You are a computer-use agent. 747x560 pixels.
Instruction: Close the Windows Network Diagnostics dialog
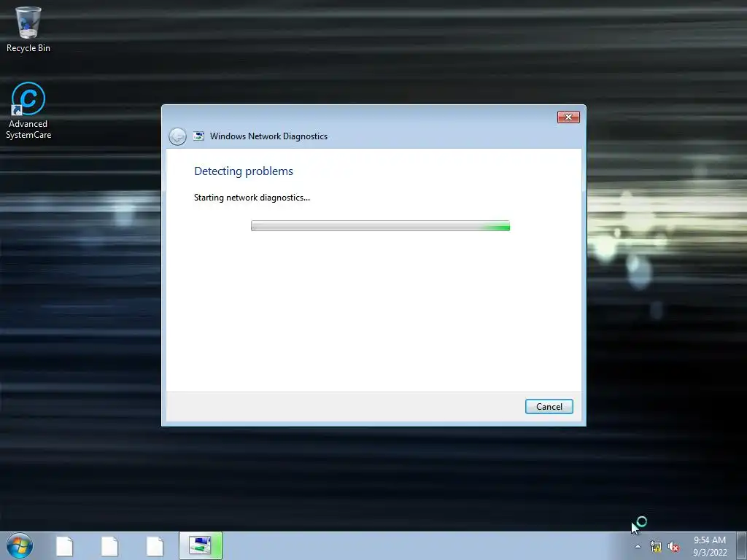coord(568,117)
